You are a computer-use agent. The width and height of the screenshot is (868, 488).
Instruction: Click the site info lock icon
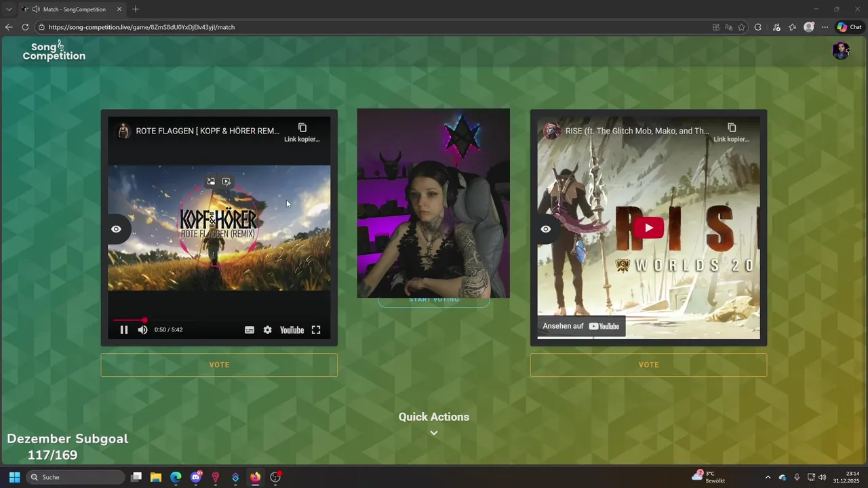(x=41, y=27)
